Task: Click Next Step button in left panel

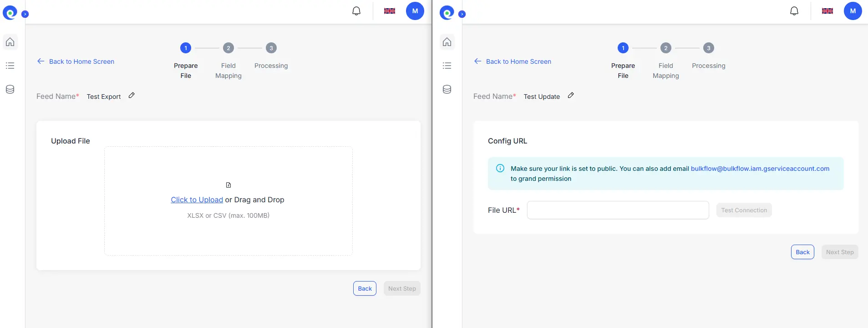Action: click(402, 288)
